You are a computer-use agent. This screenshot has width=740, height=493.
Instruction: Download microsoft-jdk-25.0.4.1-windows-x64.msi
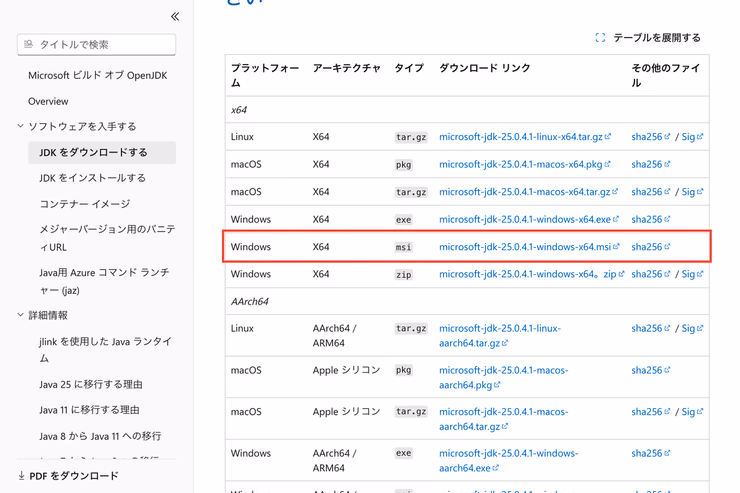pyautogui.click(x=529, y=247)
